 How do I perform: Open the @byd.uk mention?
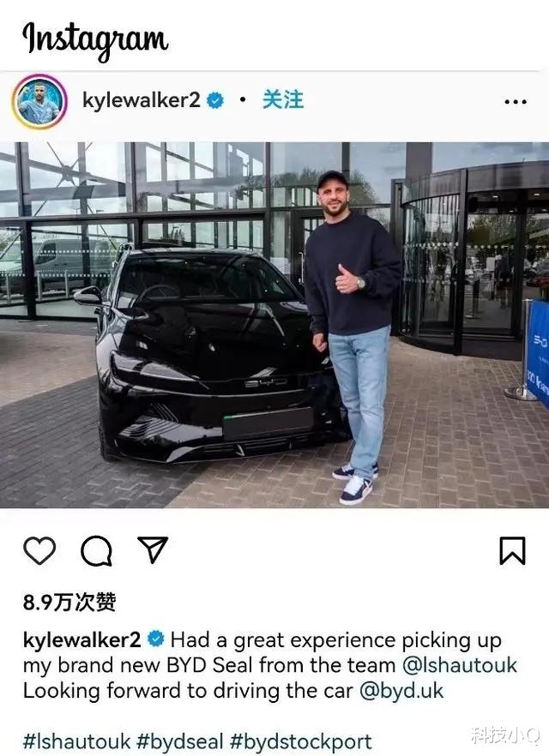coord(401,691)
